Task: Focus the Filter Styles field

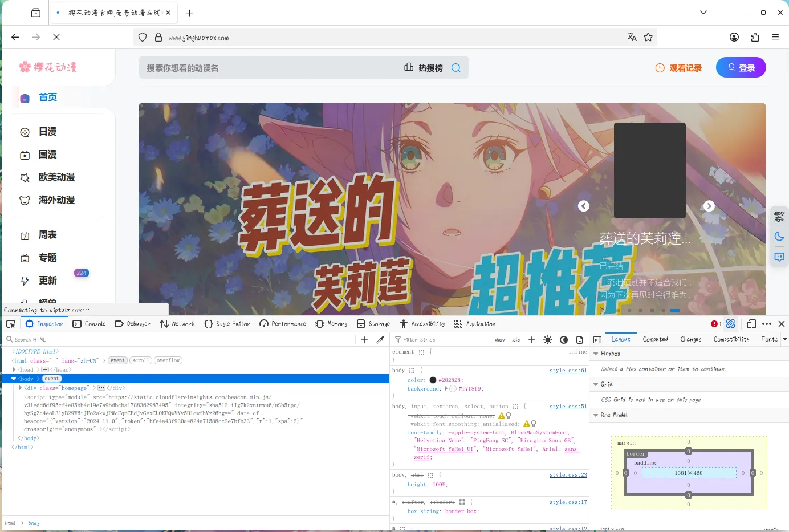Action: [442, 339]
